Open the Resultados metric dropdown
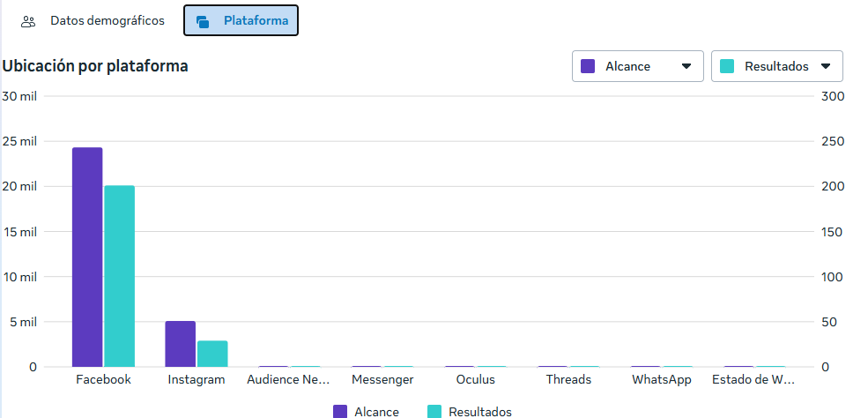Screen dimensions: 868x418 776,66
